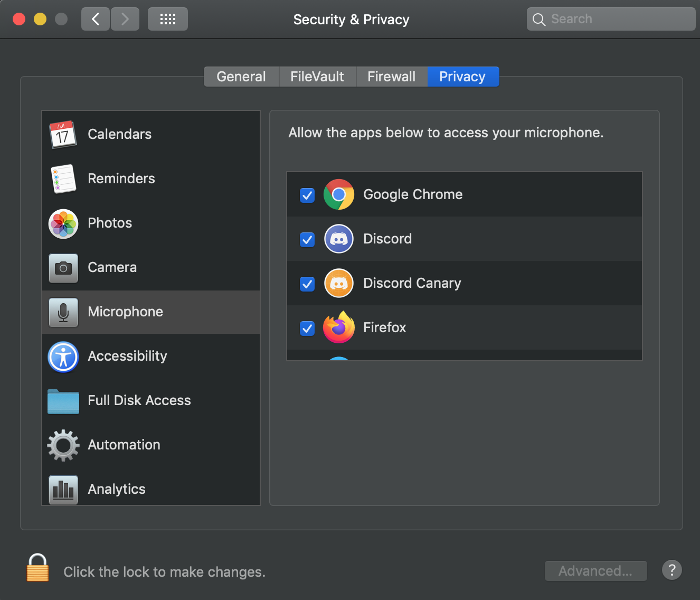Click the search magnifier icon
The width and height of the screenshot is (700, 600).
tap(539, 20)
